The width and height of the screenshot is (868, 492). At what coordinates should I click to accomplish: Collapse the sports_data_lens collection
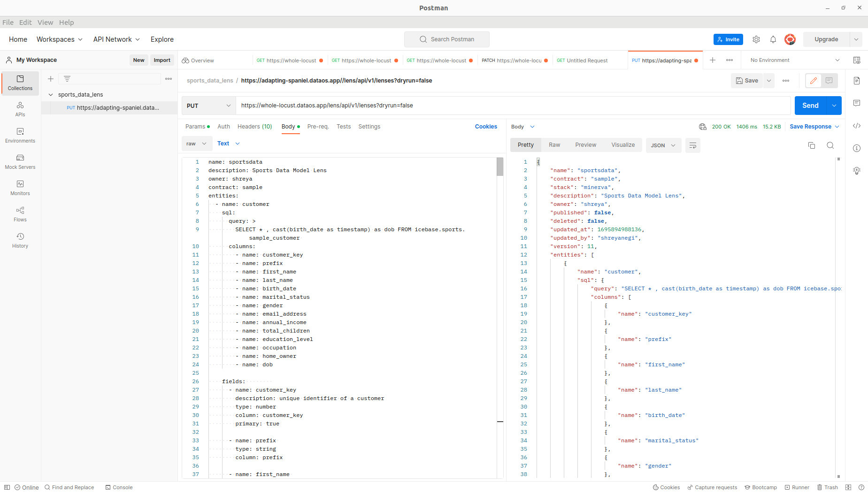51,95
